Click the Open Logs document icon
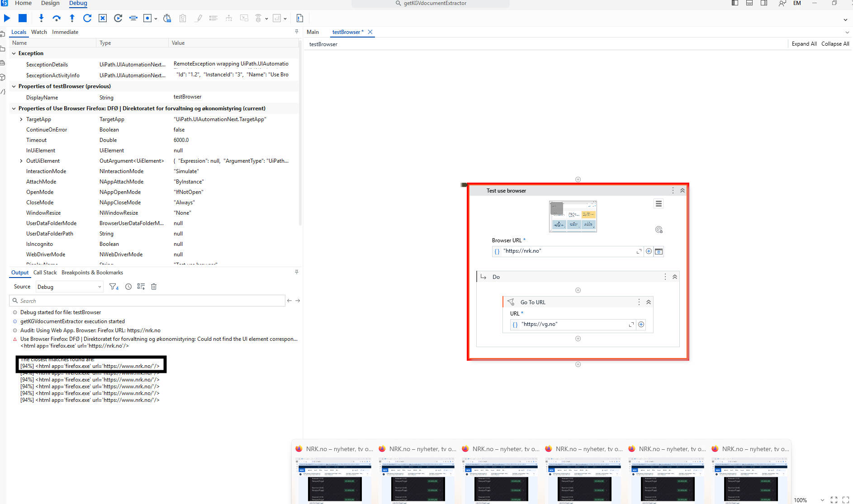This screenshot has height=504, width=853. click(299, 18)
